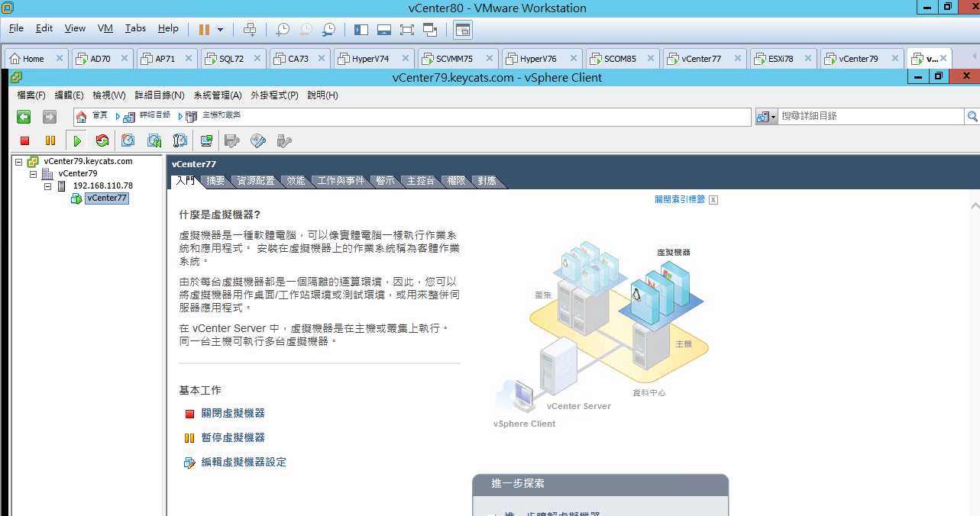Open the 檢視(W) menu in vSphere Client

tap(109, 95)
